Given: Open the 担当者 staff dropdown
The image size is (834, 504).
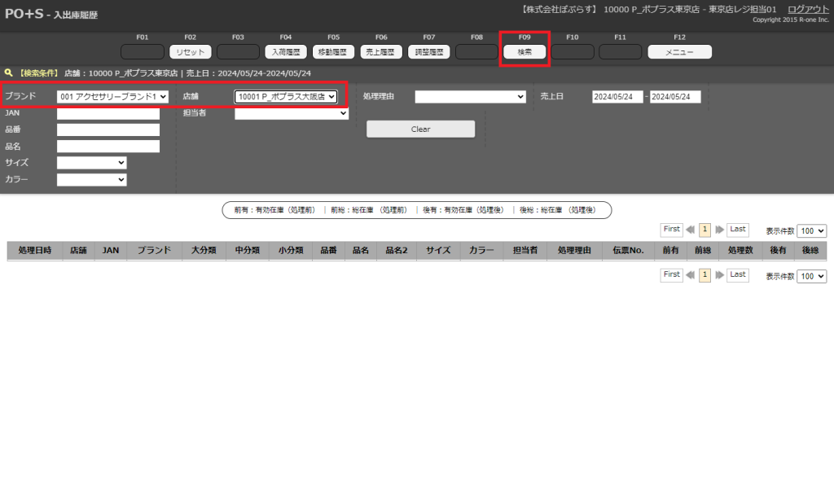Looking at the screenshot, I should 291,114.
